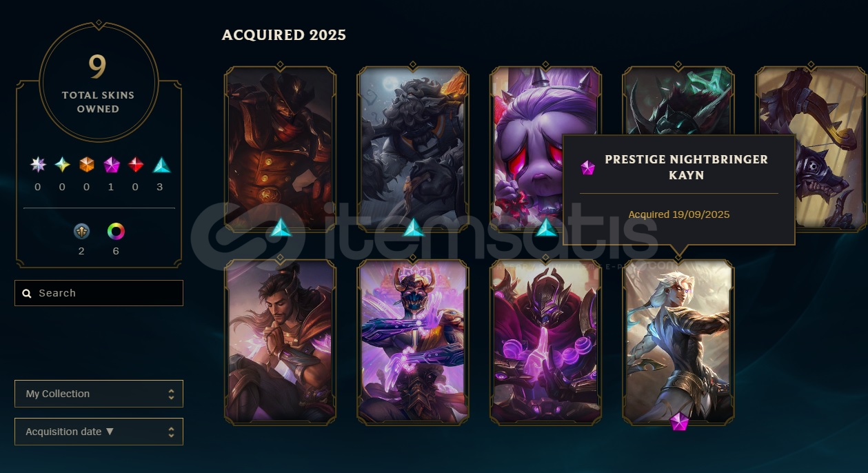Click arrows on the My Collection selector
868x473 pixels.
(171, 394)
